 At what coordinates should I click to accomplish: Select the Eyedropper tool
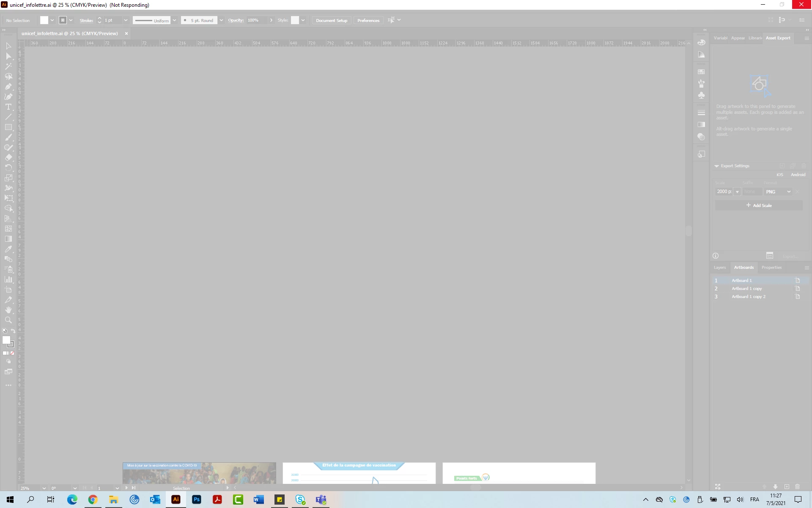[x=8, y=249]
